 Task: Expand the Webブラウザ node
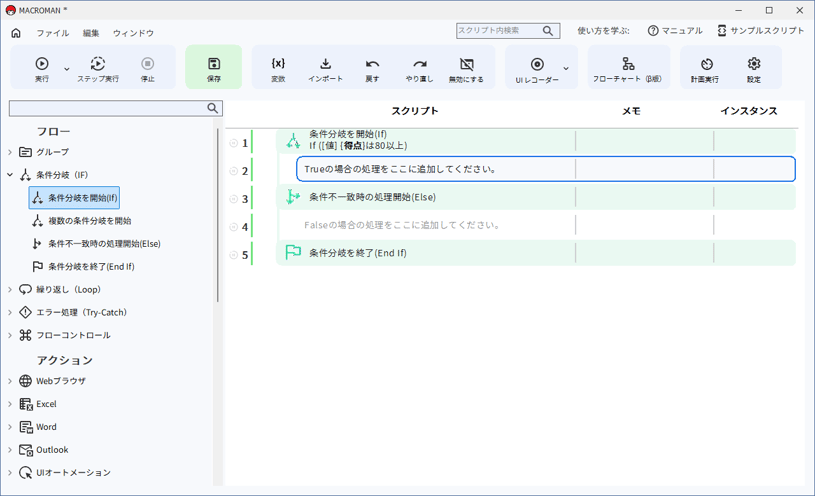pos(10,381)
